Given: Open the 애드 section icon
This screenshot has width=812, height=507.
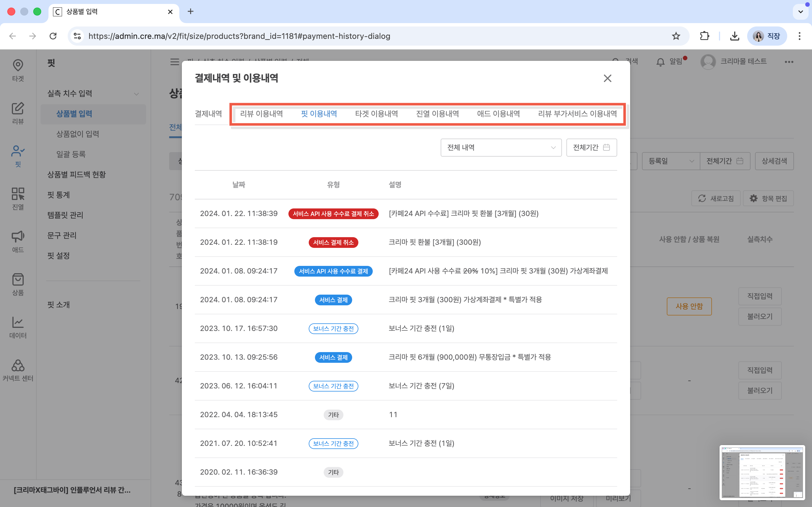Looking at the screenshot, I should tap(17, 241).
